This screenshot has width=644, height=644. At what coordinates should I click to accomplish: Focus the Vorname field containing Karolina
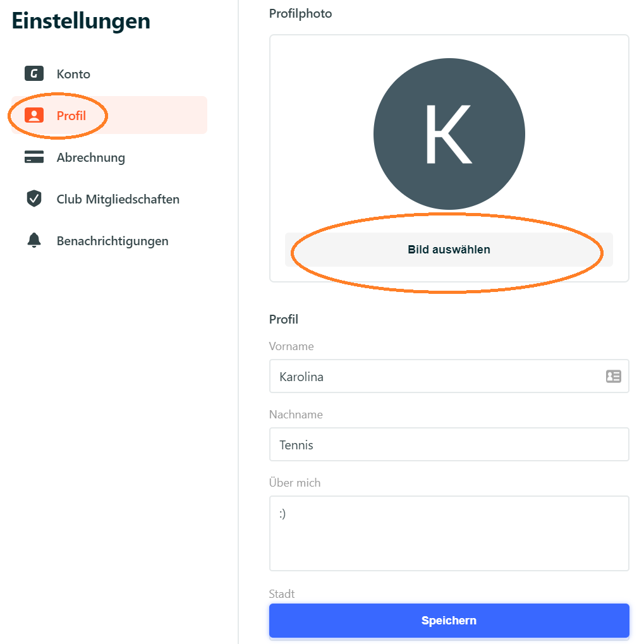click(449, 376)
